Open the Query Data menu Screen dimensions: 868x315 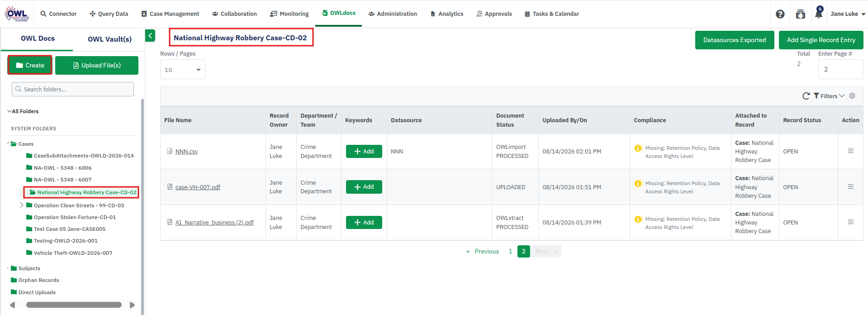point(109,14)
